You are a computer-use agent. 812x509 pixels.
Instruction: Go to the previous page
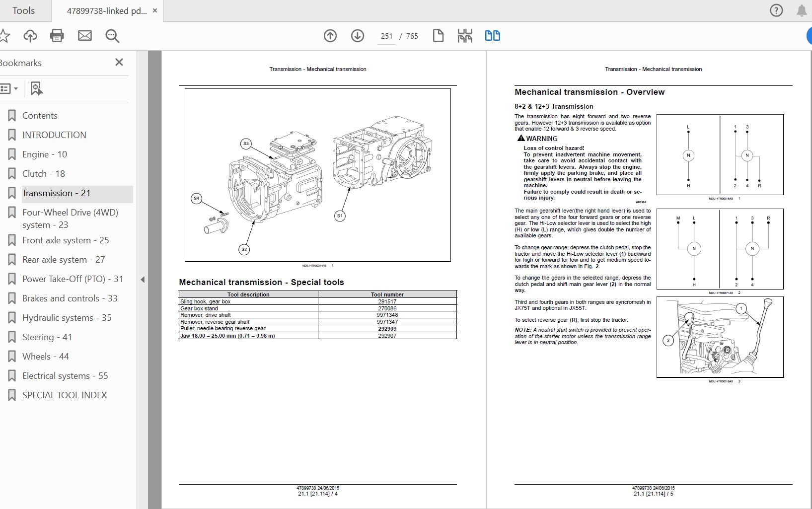330,36
